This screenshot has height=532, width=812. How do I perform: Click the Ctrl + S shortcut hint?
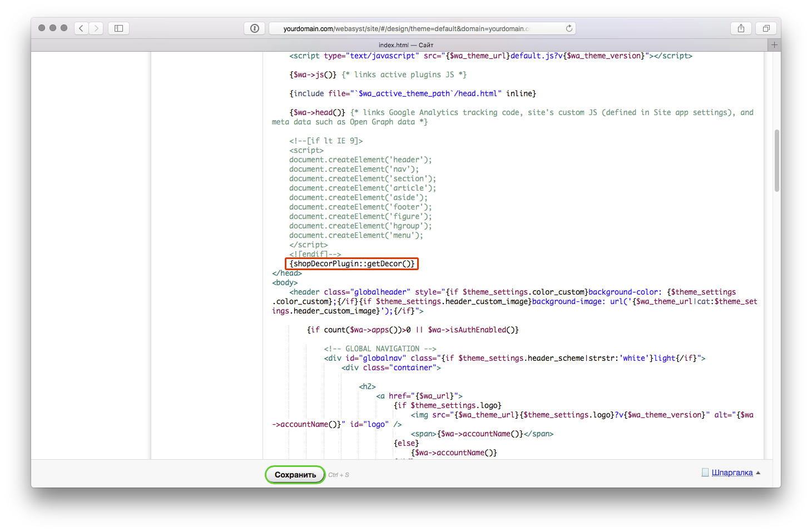click(339, 475)
